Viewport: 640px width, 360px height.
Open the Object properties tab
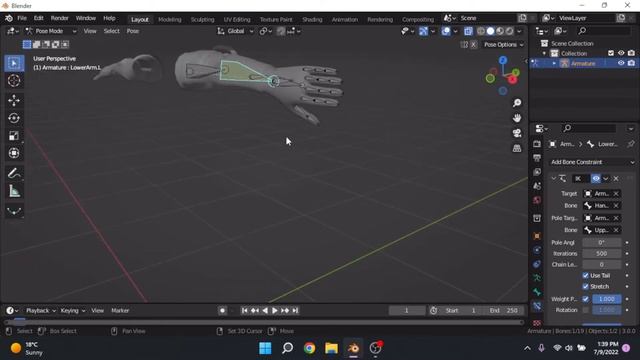[x=537, y=236]
